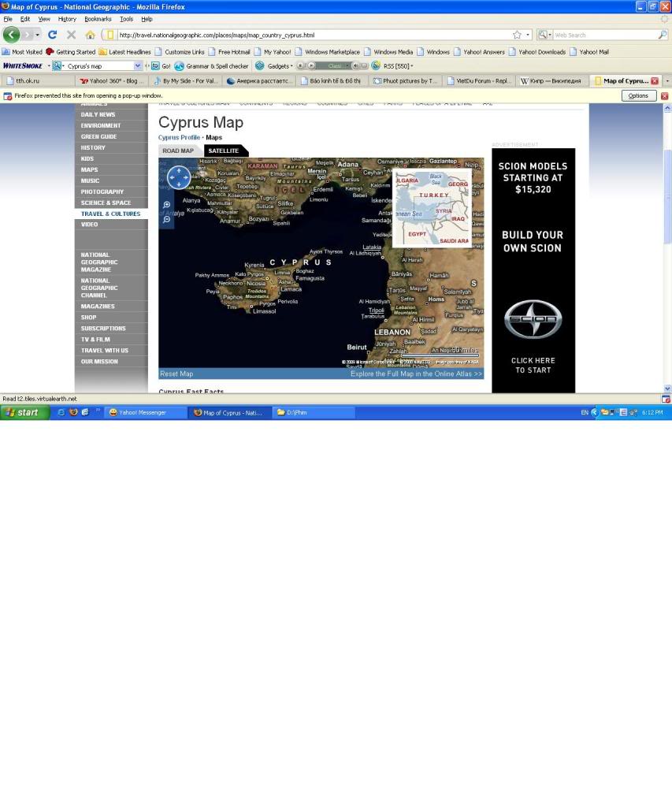The width and height of the screenshot is (672, 807).
Task: Click the map pan compass control
Action: pyautogui.click(x=179, y=177)
